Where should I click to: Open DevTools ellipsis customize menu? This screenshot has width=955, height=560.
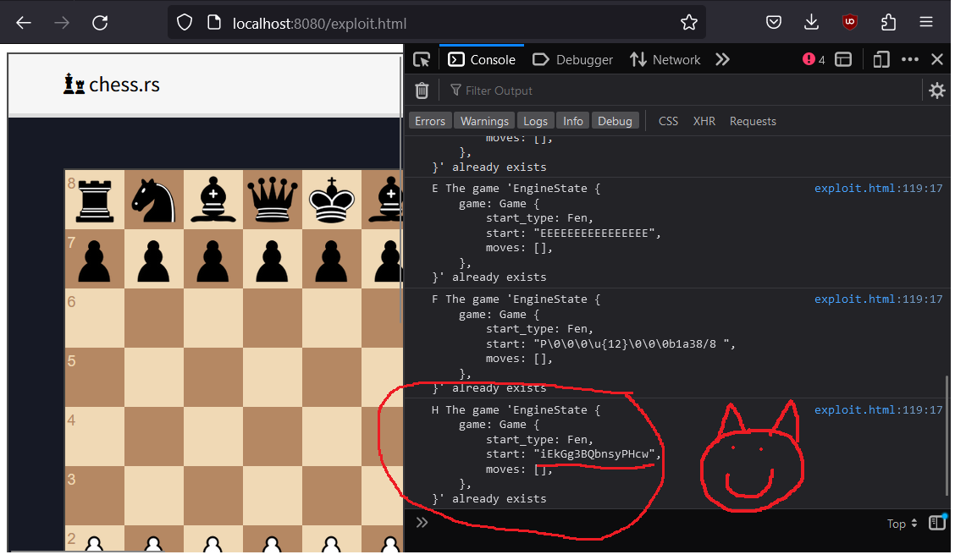point(910,60)
